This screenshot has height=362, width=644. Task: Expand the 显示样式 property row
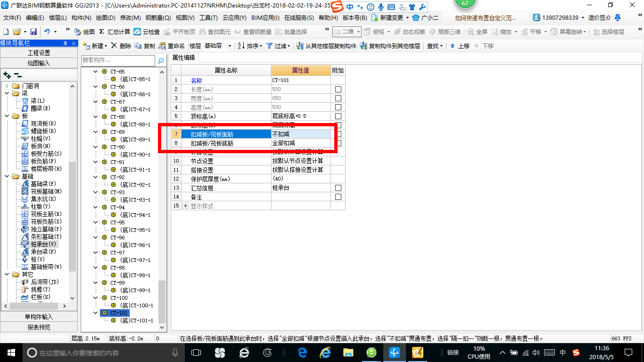[185, 206]
